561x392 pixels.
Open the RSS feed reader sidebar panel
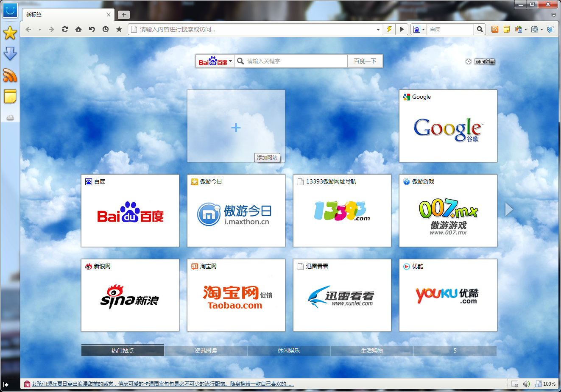coord(10,75)
